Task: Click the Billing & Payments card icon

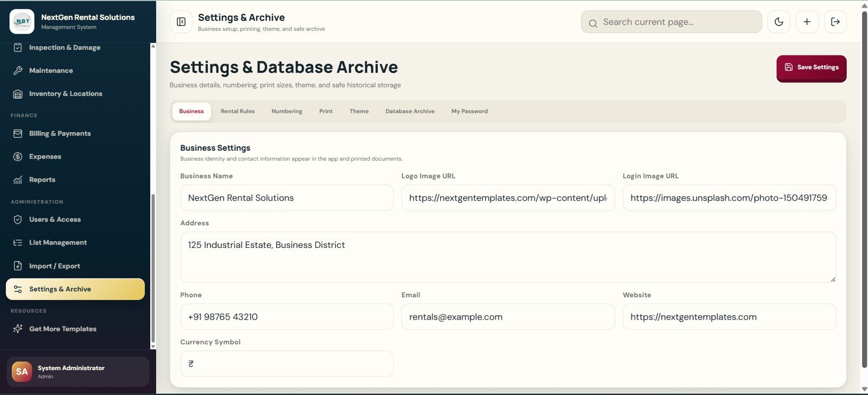Action: 18,133
